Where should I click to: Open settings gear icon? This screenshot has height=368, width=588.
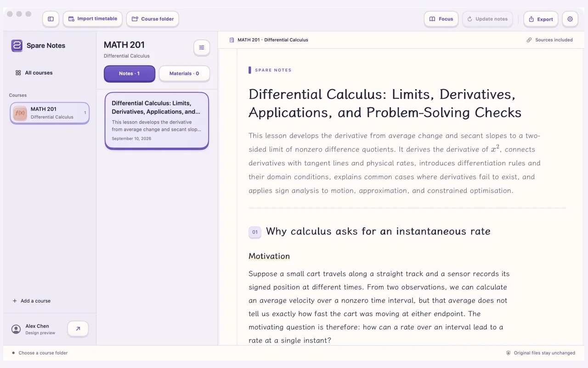[x=570, y=19]
